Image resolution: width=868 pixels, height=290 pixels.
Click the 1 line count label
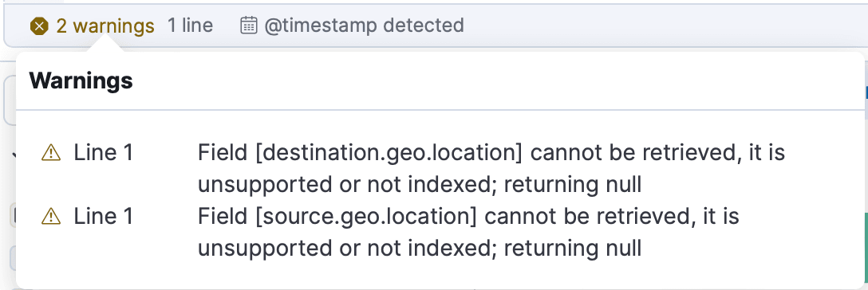[x=191, y=25]
